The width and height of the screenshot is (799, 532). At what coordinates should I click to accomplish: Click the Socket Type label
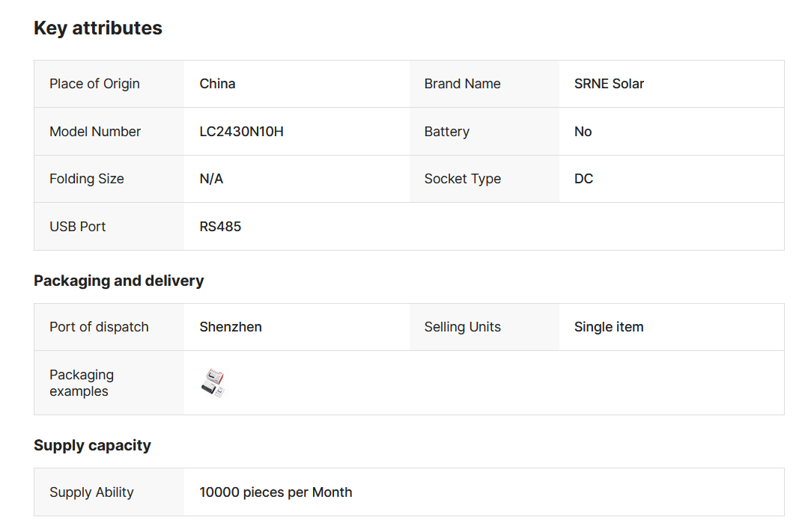[x=462, y=179]
